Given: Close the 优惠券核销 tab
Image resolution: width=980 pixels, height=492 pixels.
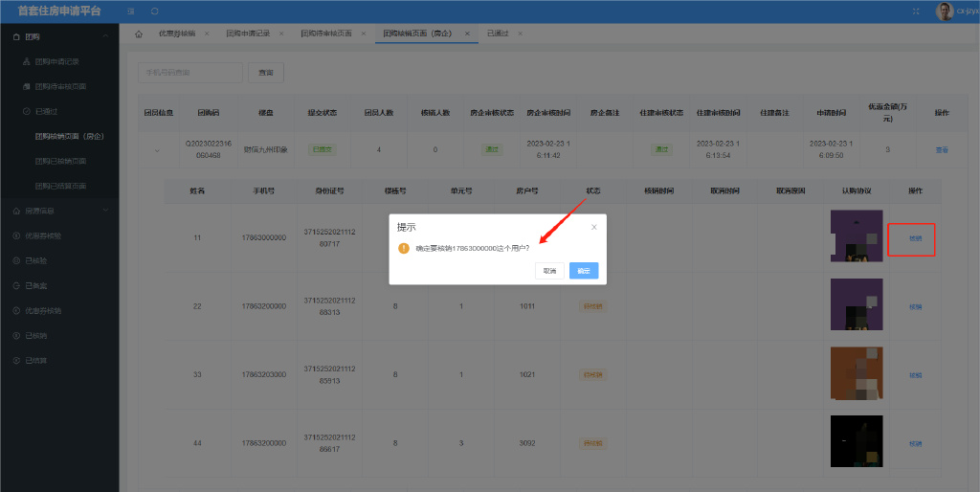Looking at the screenshot, I should pos(207,34).
